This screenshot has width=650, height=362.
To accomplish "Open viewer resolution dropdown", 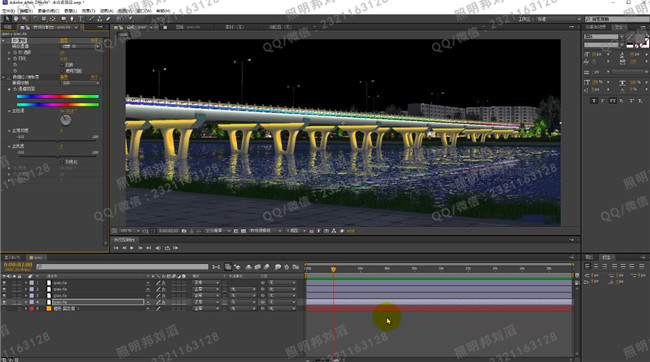I will pyautogui.click(x=217, y=231).
